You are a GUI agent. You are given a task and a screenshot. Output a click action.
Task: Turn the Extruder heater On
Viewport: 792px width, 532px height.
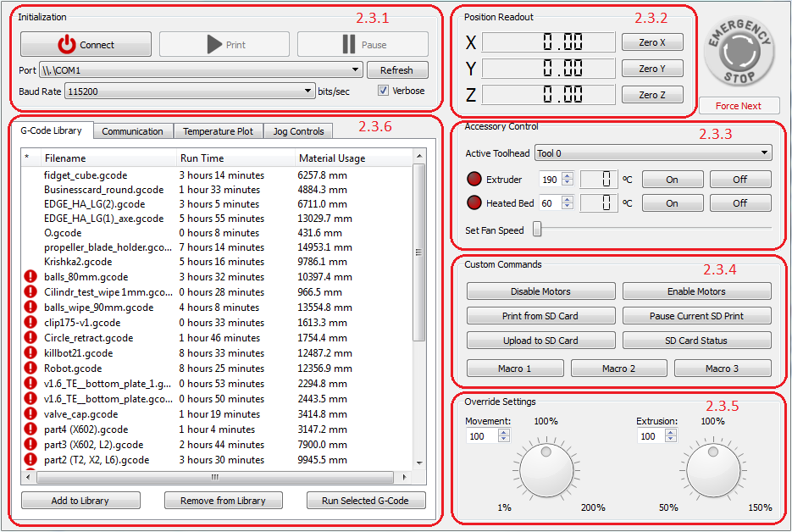(x=672, y=180)
